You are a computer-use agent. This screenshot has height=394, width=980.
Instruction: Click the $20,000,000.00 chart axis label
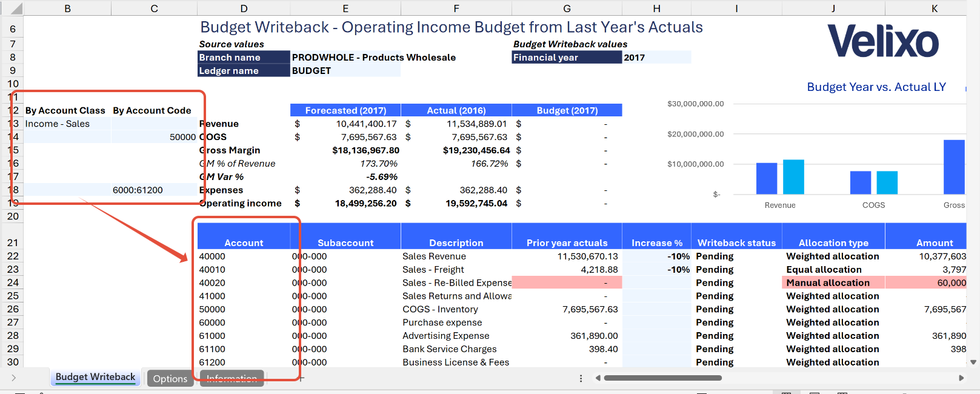pyautogui.click(x=696, y=134)
